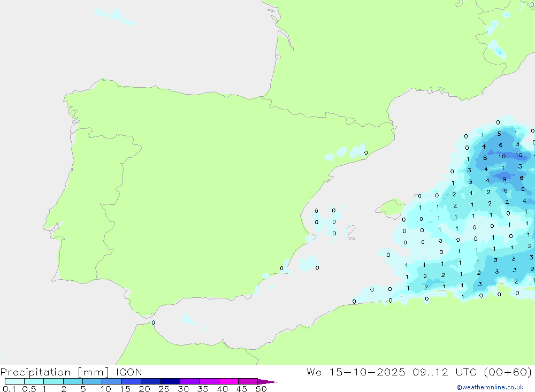Image resolution: width=535 pixels, height=392 pixels.
Task: Click the '35' scale label
Action: (203, 389)
